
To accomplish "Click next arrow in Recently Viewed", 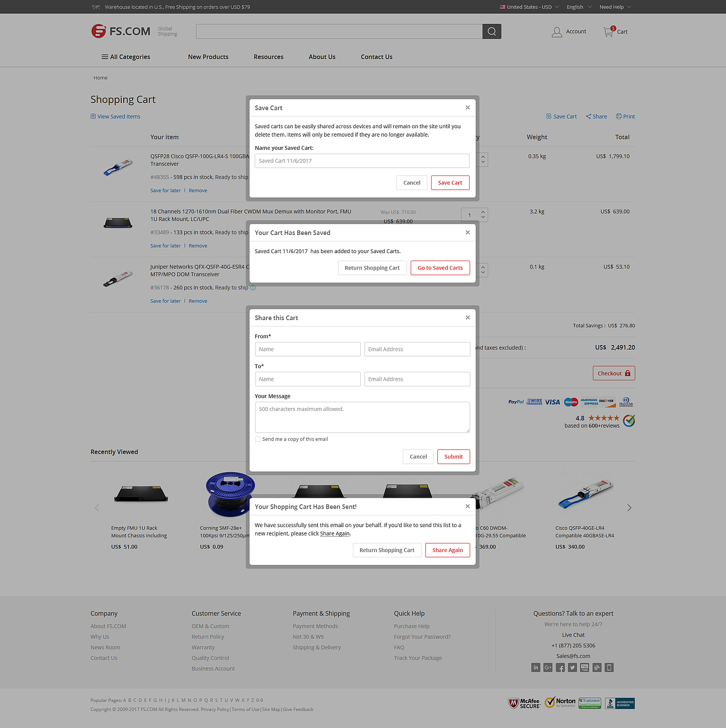I will (x=629, y=508).
